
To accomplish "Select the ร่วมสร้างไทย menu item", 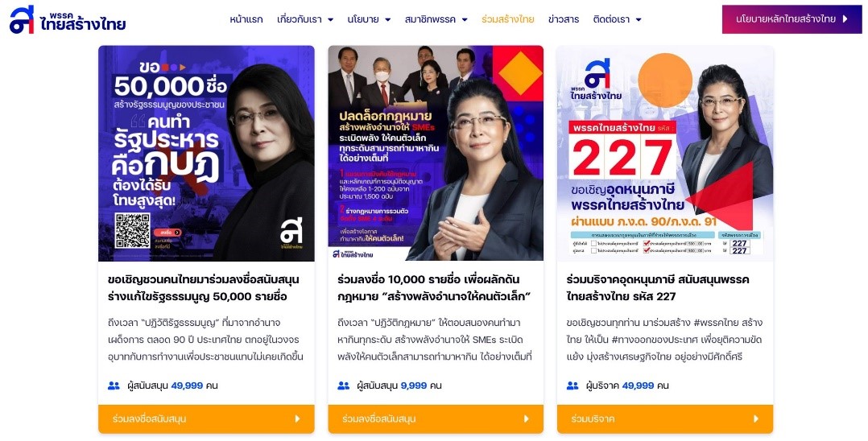I will 507,19.
